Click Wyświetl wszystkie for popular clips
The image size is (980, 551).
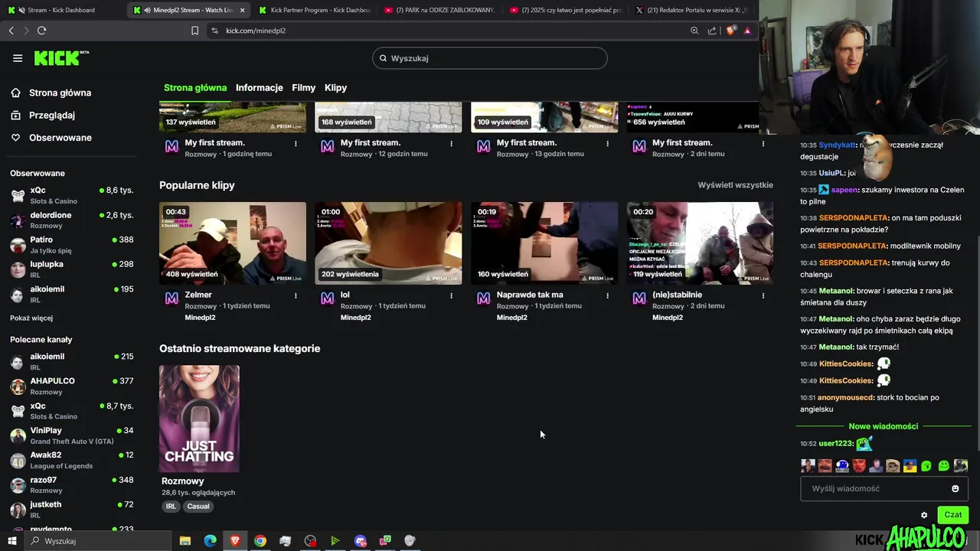(735, 185)
